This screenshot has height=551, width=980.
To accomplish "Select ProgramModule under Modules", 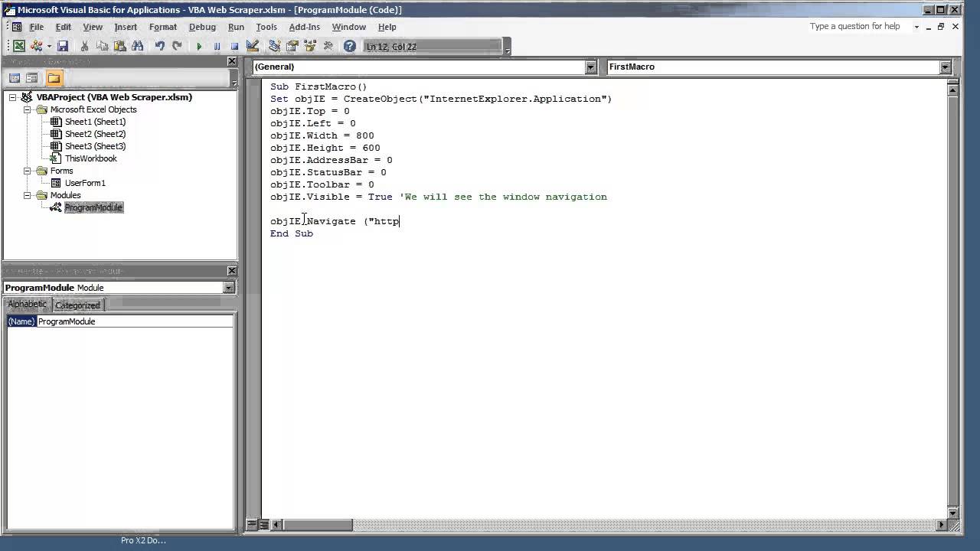I will coord(93,207).
